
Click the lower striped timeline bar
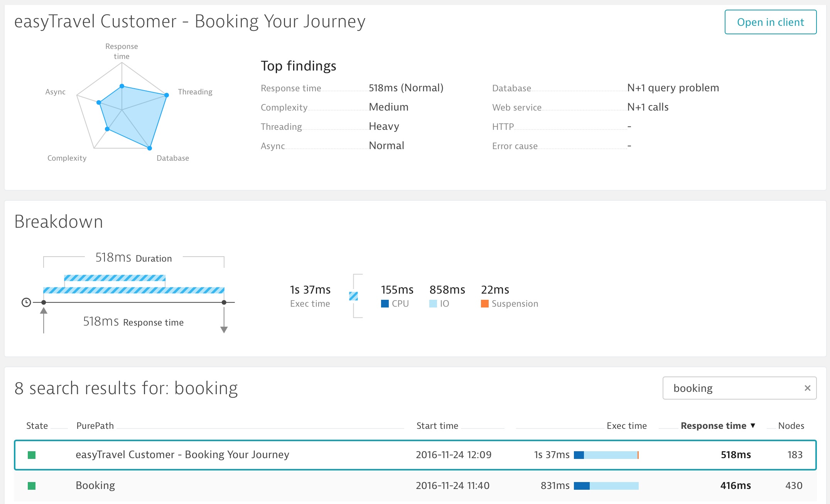tap(133, 291)
